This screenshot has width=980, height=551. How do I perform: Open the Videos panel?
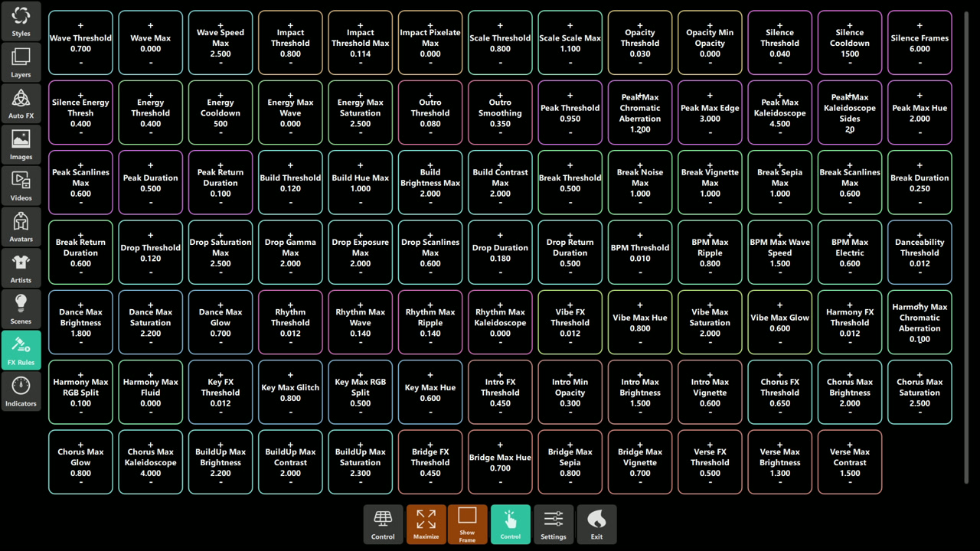click(21, 185)
